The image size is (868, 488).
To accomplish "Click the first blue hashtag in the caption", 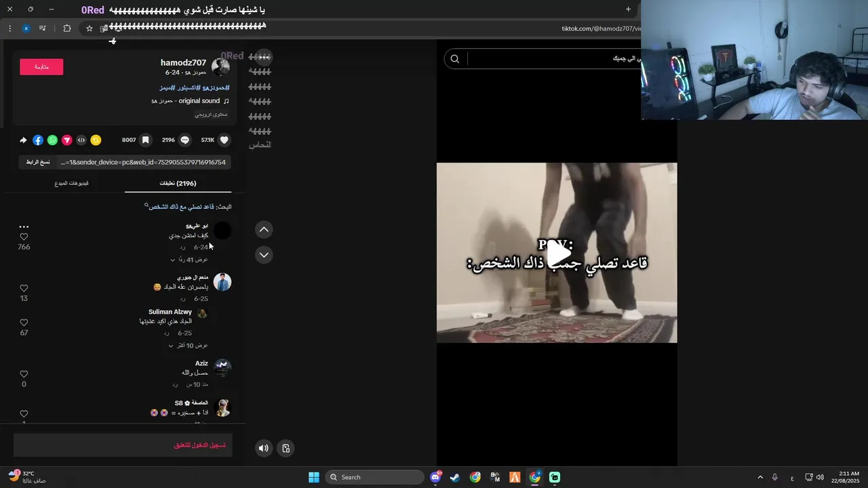I will pos(216,88).
